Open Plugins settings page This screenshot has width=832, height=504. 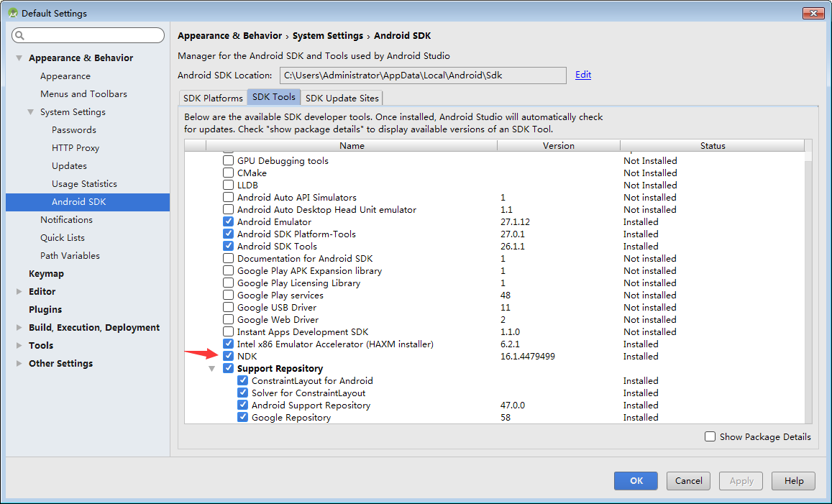click(45, 309)
